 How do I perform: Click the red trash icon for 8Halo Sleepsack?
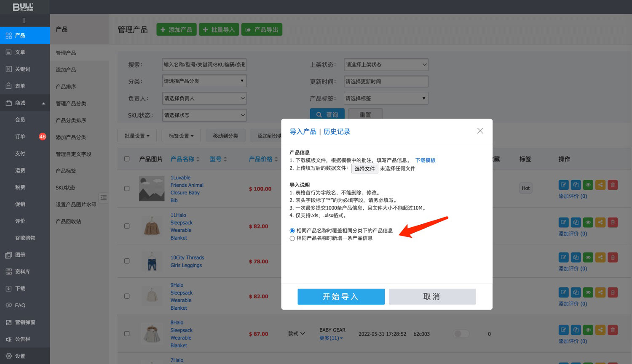tap(613, 329)
